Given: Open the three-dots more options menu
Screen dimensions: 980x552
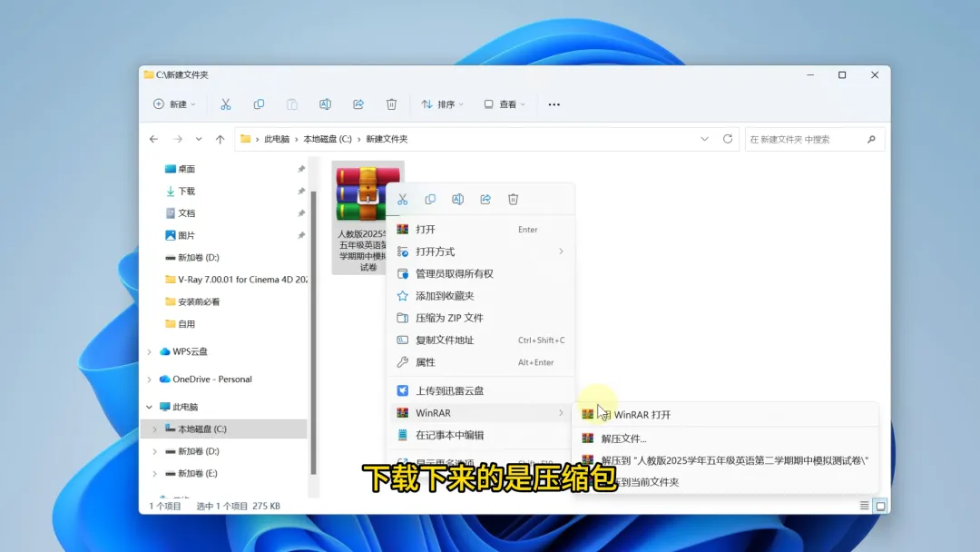Looking at the screenshot, I should point(554,104).
